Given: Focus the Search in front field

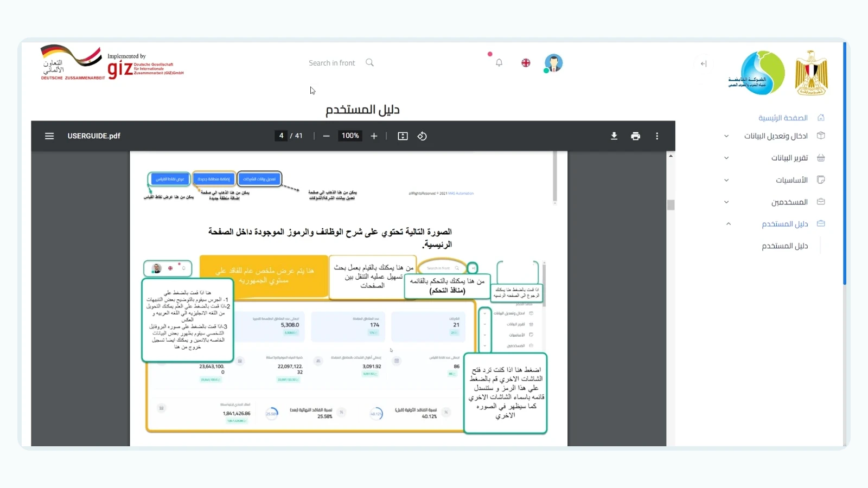Looking at the screenshot, I should click(332, 63).
